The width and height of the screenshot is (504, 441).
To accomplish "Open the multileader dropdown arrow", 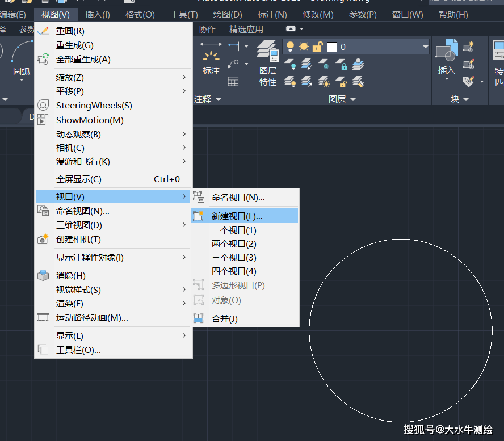I will [x=246, y=64].
